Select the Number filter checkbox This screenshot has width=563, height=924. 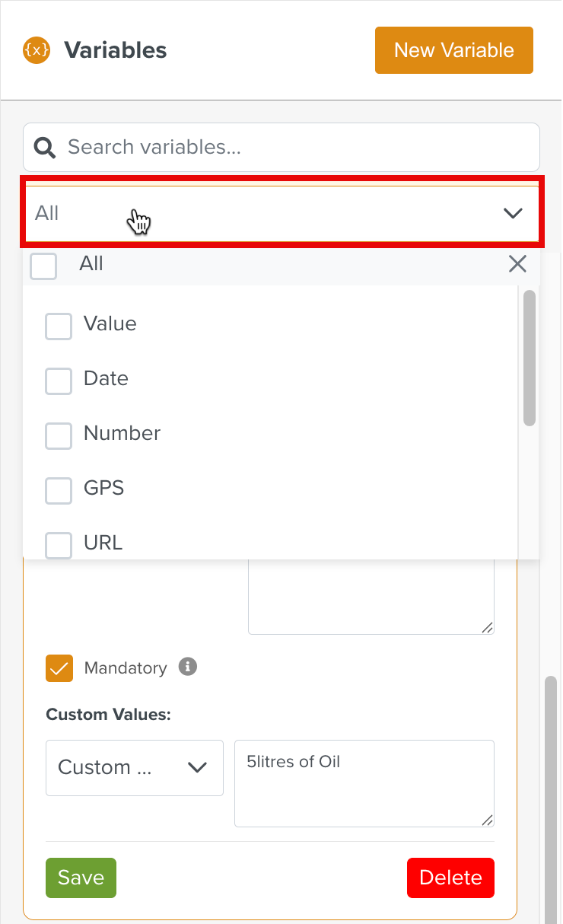59,436
